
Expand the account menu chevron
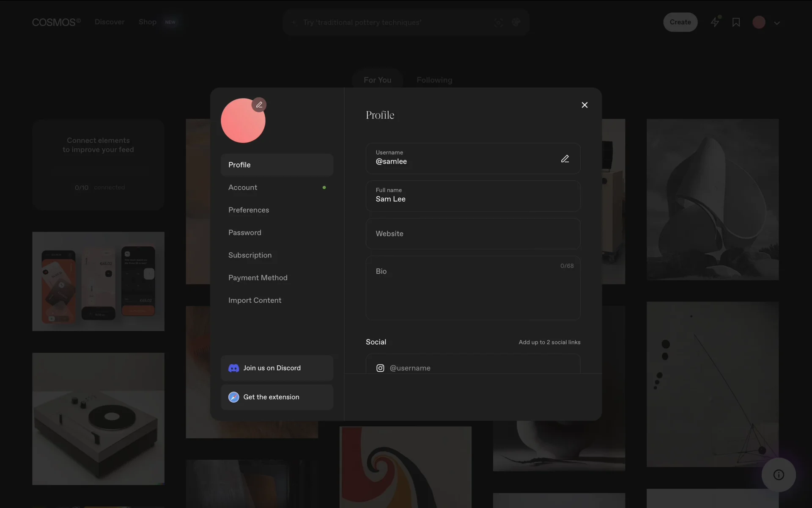click(x=777, y=23)
